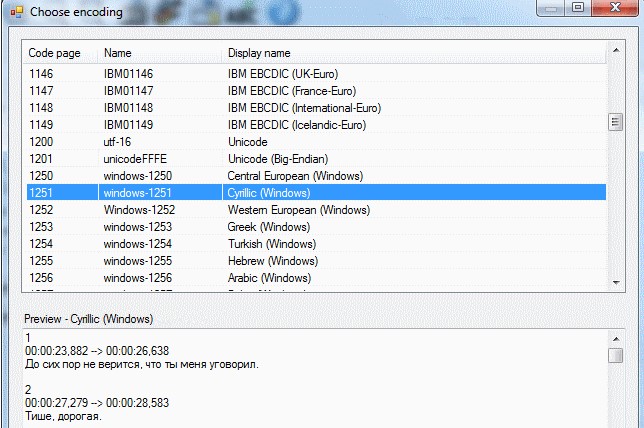The image size is (644, 428).
Task: Select windows-1250 Central European encoding
Action: pyautogui.click(x=316, y=176)
